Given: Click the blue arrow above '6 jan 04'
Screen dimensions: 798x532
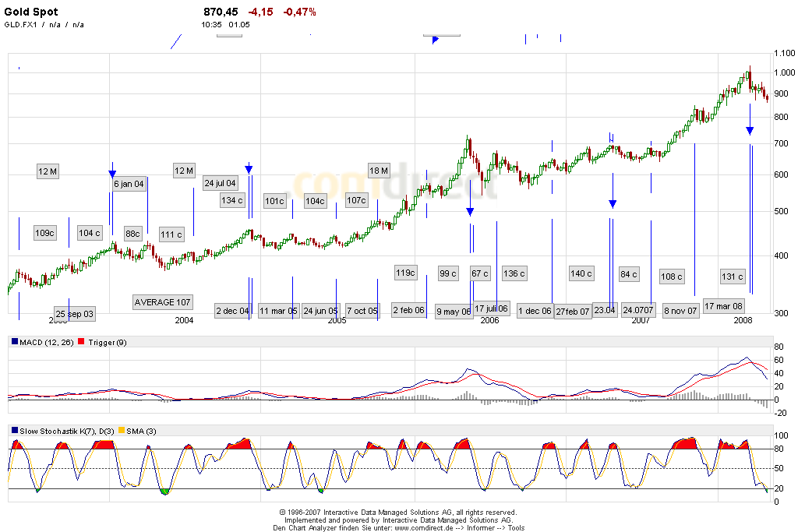Looking at the screenshot, I should pos(112,174).
